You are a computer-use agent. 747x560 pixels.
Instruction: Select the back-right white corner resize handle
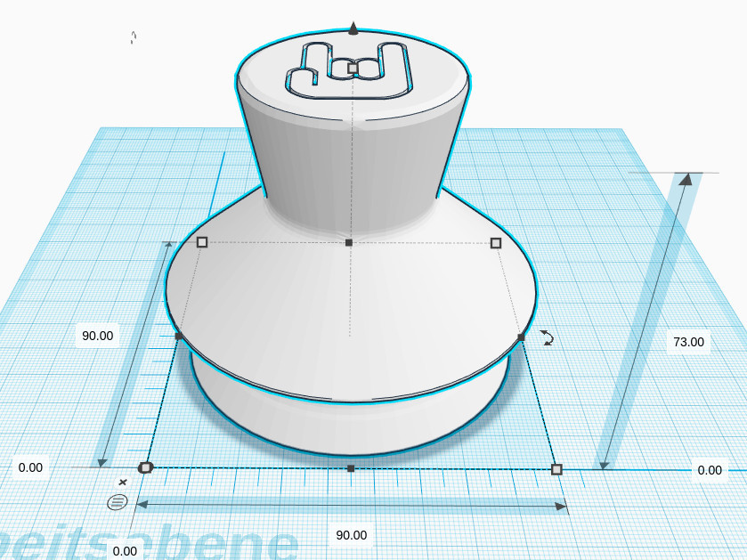[x=495, y=243]
